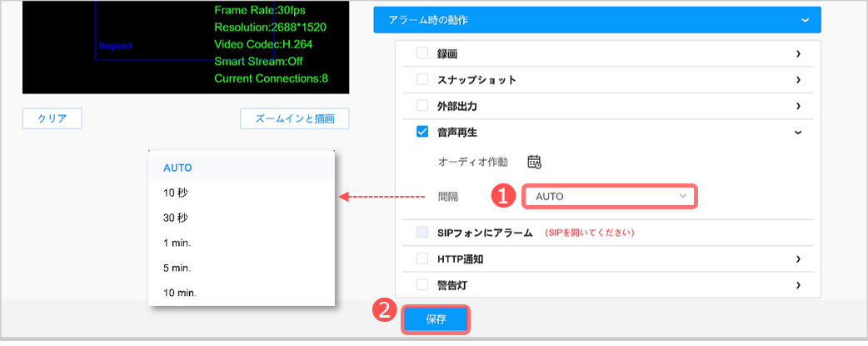
Task: Expand the 録画 row chevron
Action: 798,53
